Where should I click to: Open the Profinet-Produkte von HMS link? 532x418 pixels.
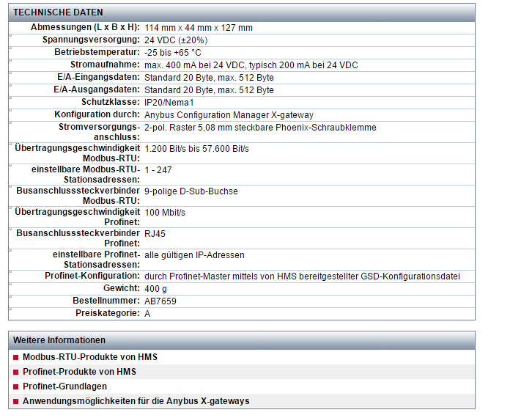(x=79, y=372)
